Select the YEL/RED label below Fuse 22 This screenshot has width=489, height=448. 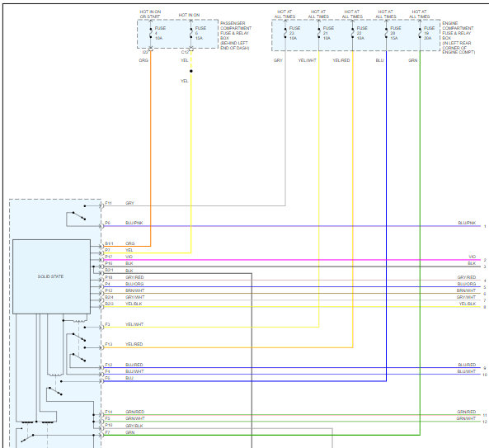click(341, 60)
